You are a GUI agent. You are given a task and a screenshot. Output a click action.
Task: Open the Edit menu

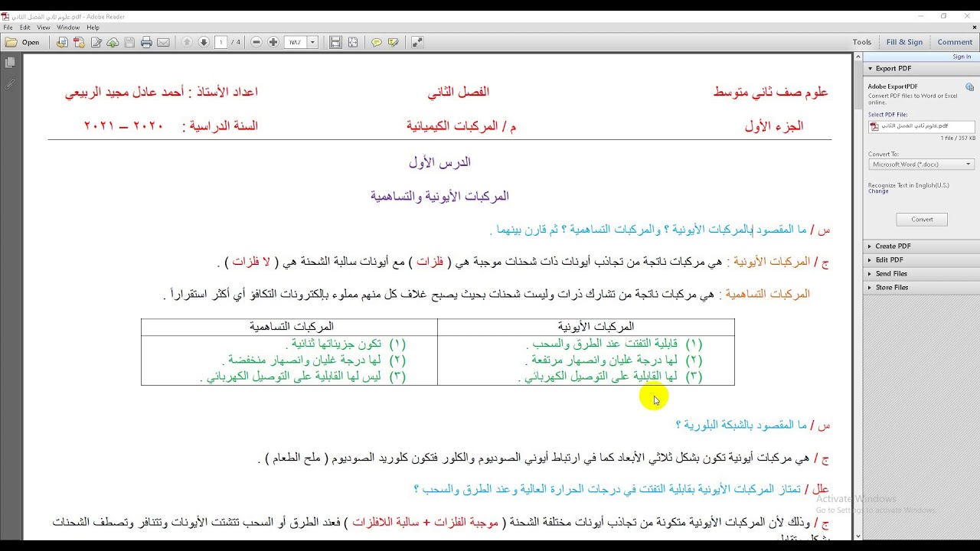pyautogui.click(x=25, y=28)
